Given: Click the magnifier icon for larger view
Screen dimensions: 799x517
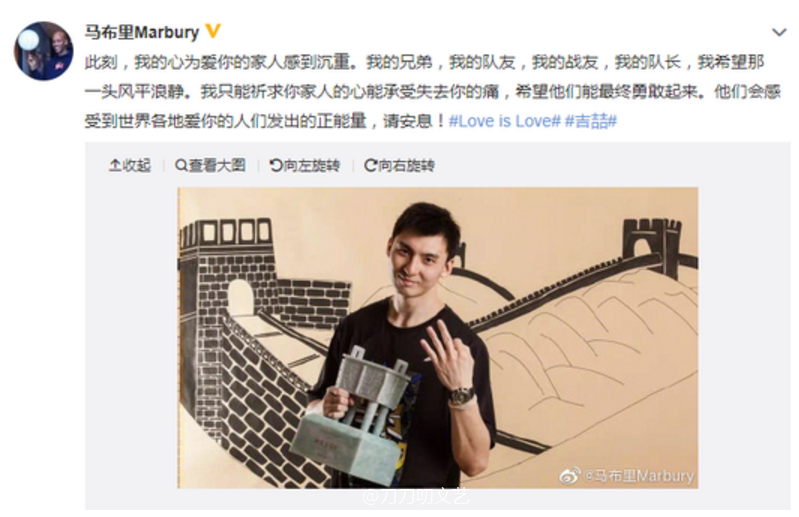Looking at the screenshot, I should point(181,166).
